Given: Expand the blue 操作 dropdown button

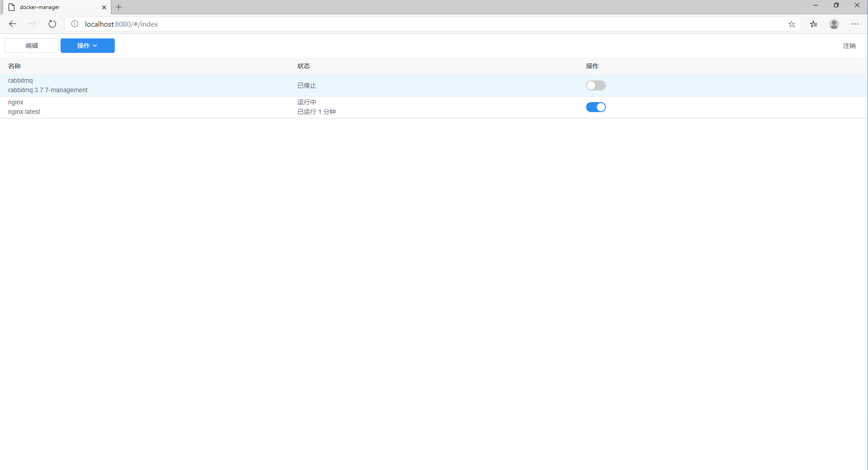Looking at the screenshot, I should (88, 46).
